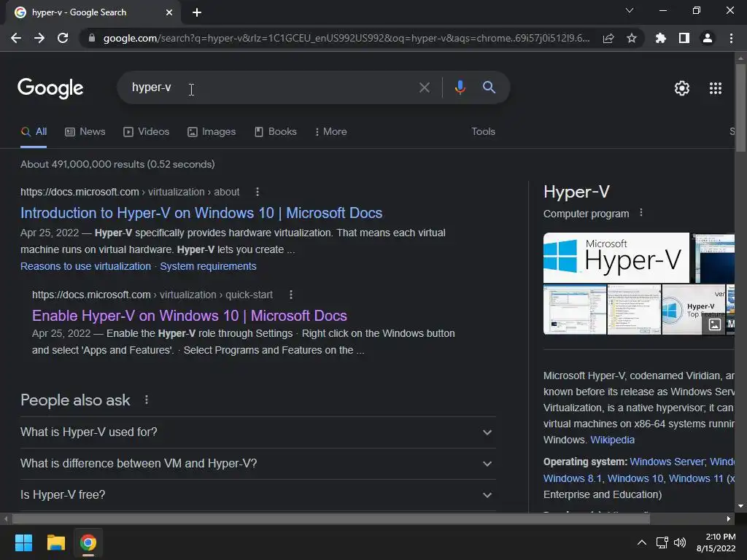
Task: Open Windows Server operating system link
Action: point(667,462)
